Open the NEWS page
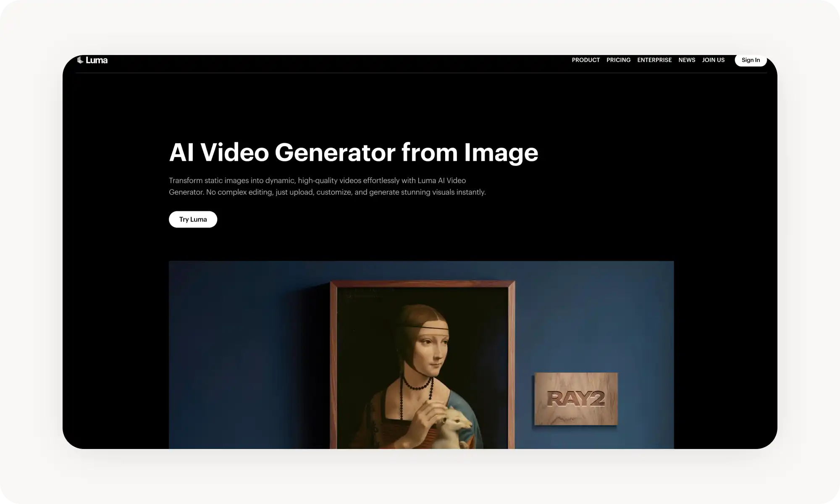The height and width of the screenshot is (504, 840). click(x=687, y=60)
